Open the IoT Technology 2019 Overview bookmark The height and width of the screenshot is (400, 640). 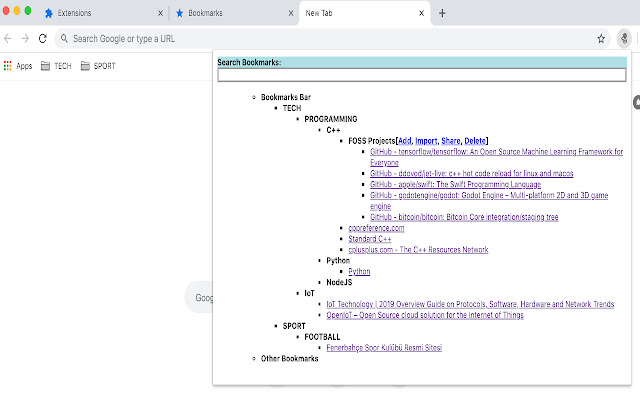(470, 304)
